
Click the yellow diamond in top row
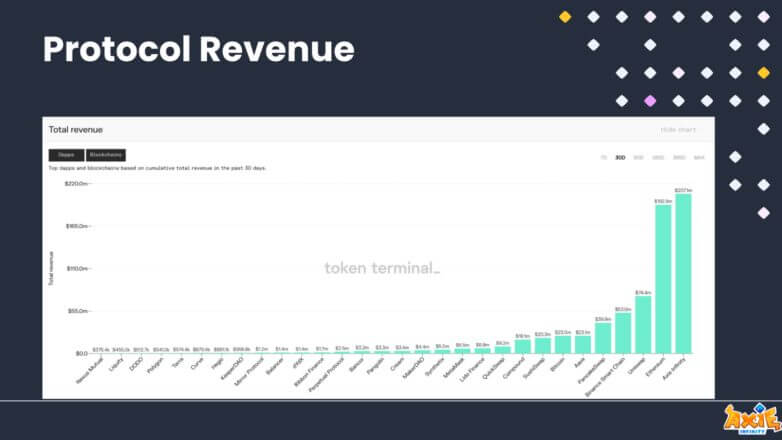(565, 17)
